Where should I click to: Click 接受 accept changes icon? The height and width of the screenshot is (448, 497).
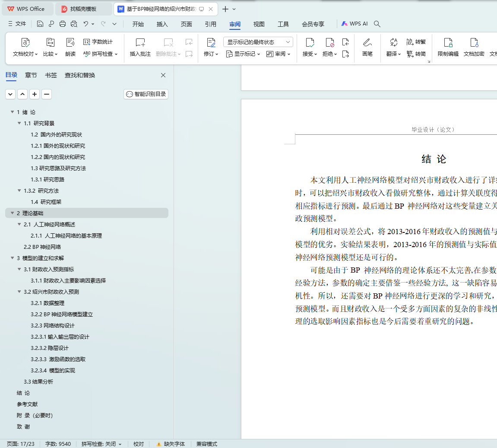(310, 47)
